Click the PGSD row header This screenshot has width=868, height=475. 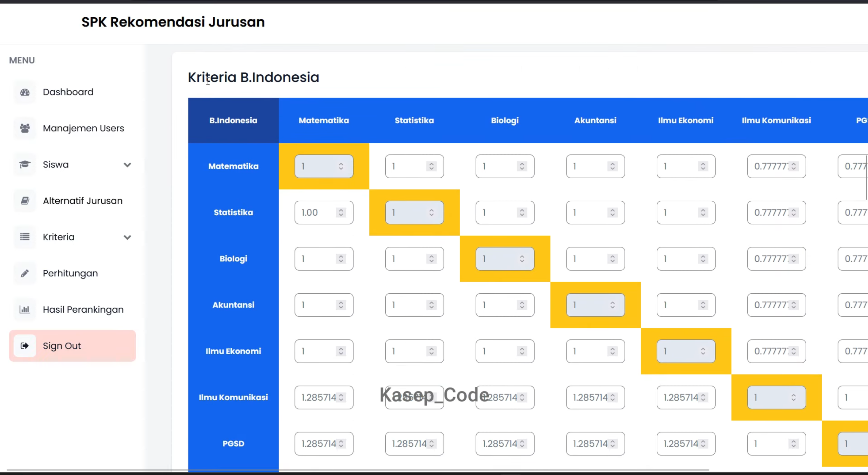click(x=233, y=443)
